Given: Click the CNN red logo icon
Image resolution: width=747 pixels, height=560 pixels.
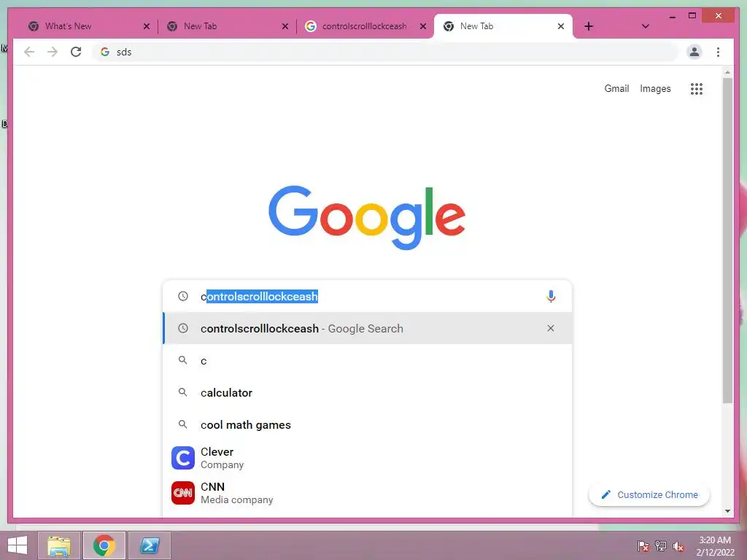Looking at the screenshot, I should [x=183, y=493].
